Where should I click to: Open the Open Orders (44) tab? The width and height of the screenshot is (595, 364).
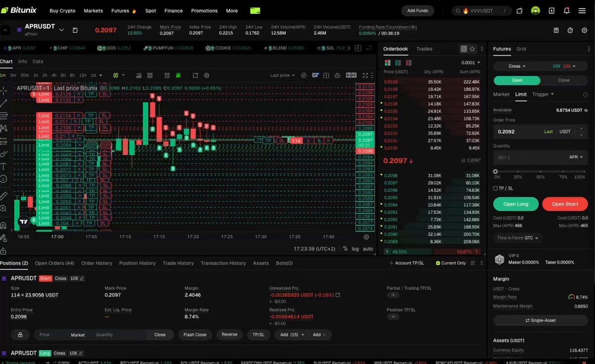55,263
